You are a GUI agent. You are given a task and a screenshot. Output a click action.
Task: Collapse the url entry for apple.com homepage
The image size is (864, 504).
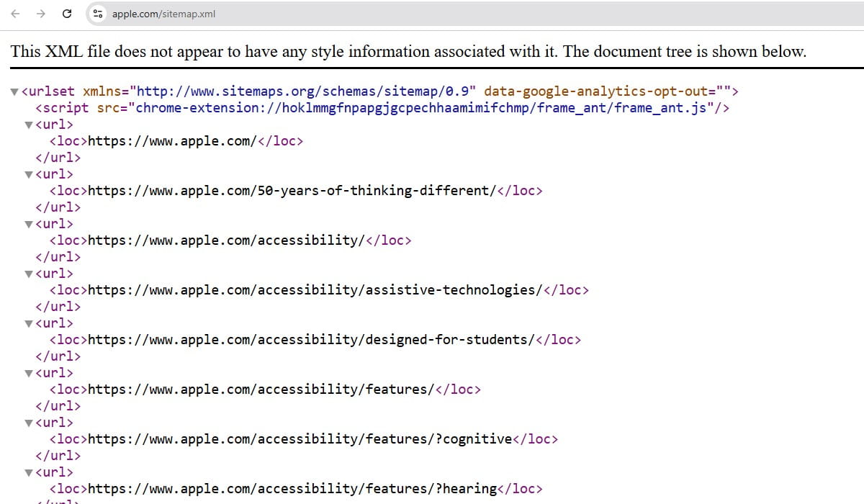point(27,124)
